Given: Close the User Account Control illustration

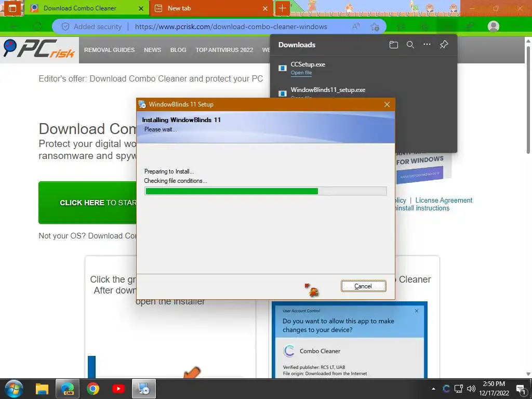Looking at the screenshot, I should point(417,311).
